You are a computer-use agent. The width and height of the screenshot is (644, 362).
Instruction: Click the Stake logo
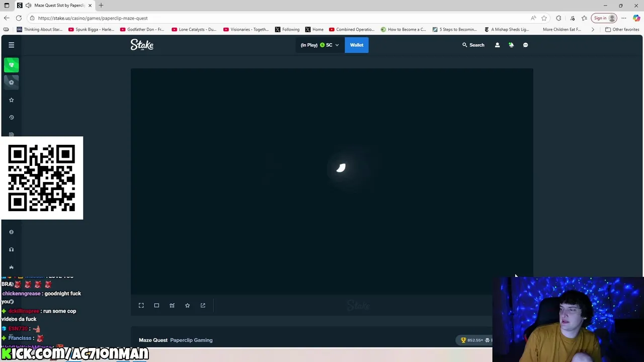(x=142, y=45)
